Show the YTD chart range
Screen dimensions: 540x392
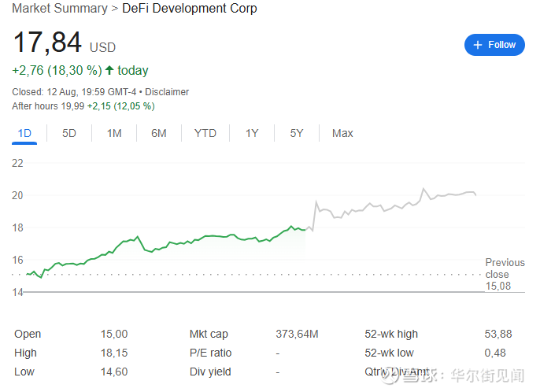coord(205,133)
